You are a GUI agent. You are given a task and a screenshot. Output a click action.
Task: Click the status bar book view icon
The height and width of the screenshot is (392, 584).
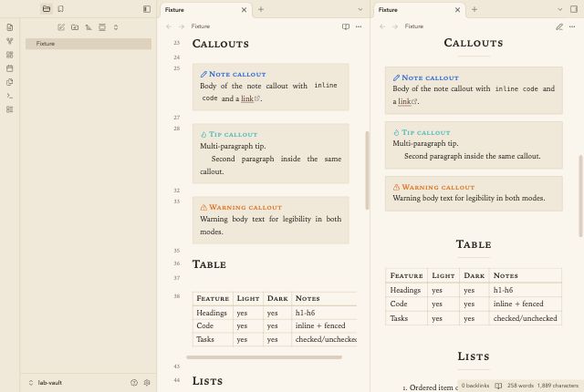pos(498,386)
